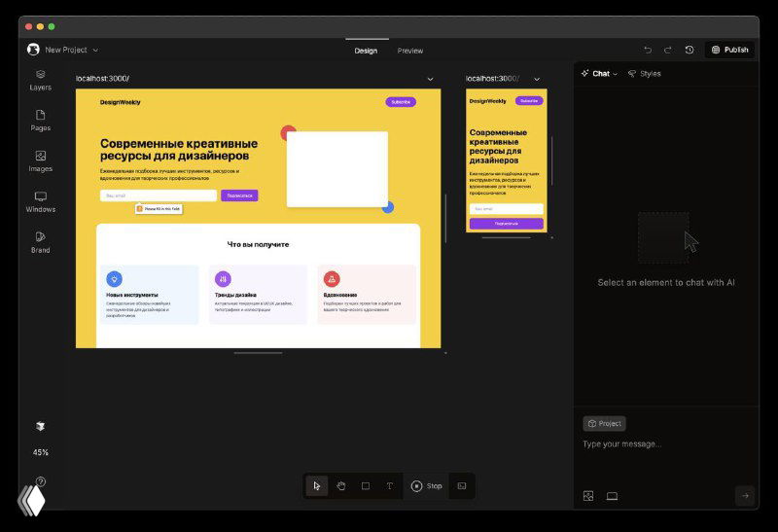The height and width of the screenshot is (532, 778).
Task: Select the white hero image placeholder
Action: (337, 169)
